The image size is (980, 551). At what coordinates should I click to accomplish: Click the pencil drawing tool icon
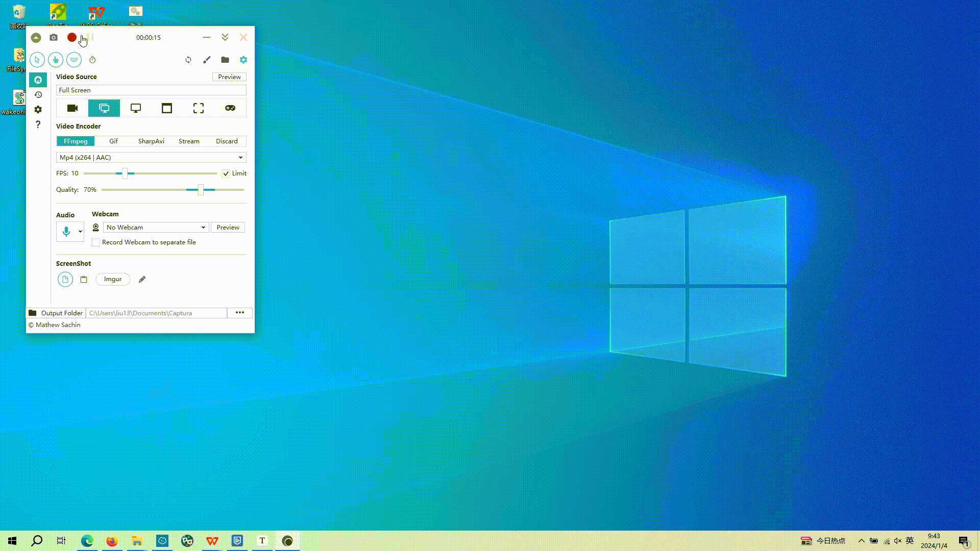(x=207, y=60)
